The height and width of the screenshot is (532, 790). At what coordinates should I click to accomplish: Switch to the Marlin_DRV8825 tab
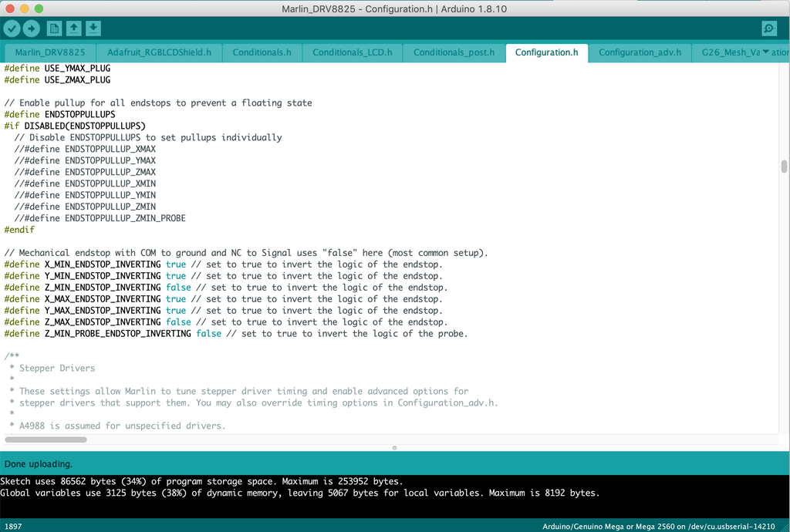pyautogui.click(x=50, y=52)
